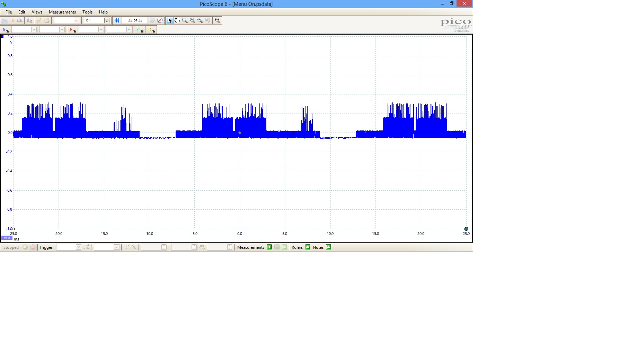The image size is (620, 364).
Task: Switch to Persistence mode icon
Action: (12, 20)
